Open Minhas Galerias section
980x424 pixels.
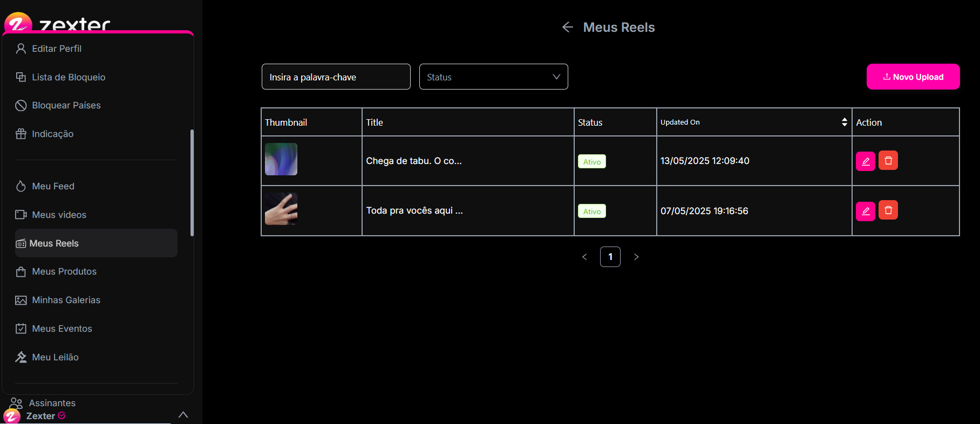coord(65,300)
